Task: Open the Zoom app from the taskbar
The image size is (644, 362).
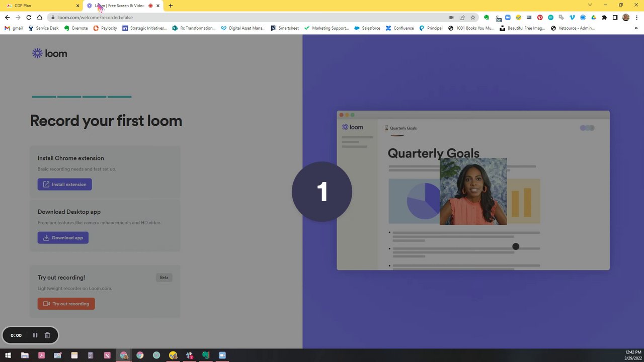Action: coord(222,355)
